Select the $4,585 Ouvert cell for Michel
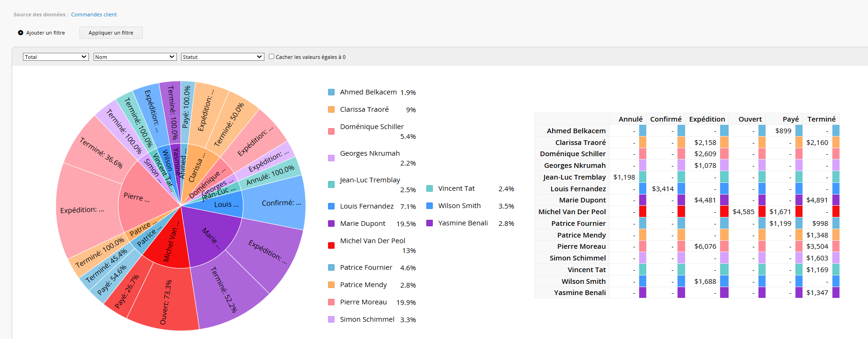868x339 pixels. (744, 212)
